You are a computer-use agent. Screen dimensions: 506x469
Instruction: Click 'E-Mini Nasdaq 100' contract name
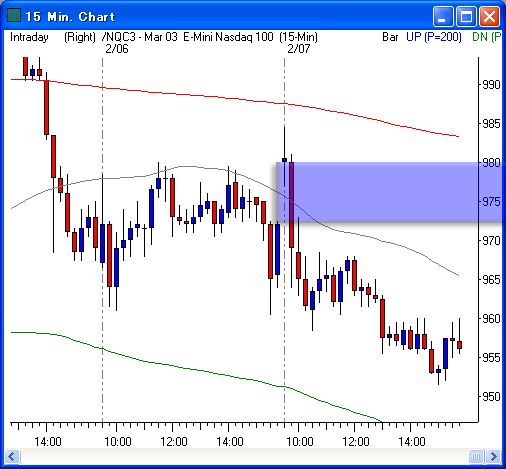(x=228, y=37)
